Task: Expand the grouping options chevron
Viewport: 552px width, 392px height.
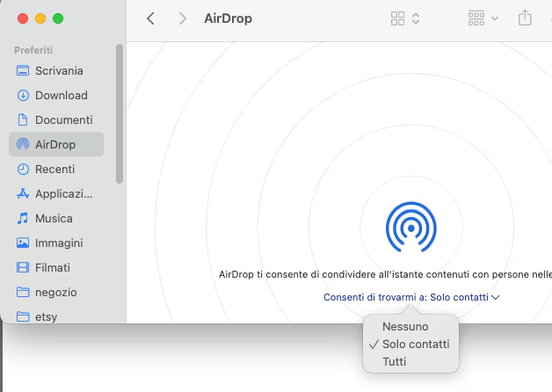Action: 495,18
